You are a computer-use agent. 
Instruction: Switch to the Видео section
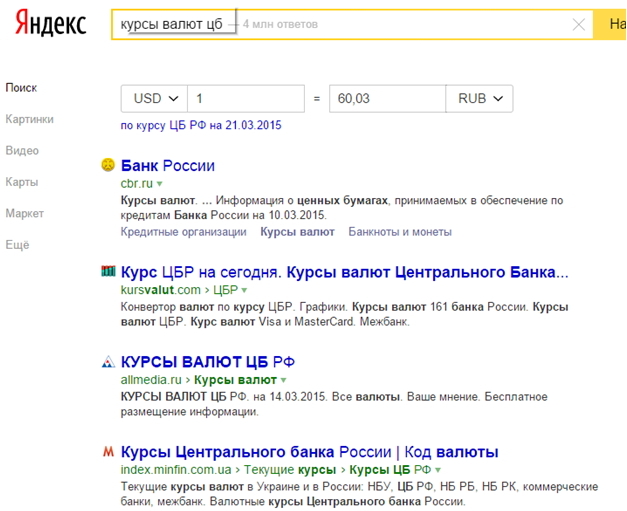tap(22, 151)
